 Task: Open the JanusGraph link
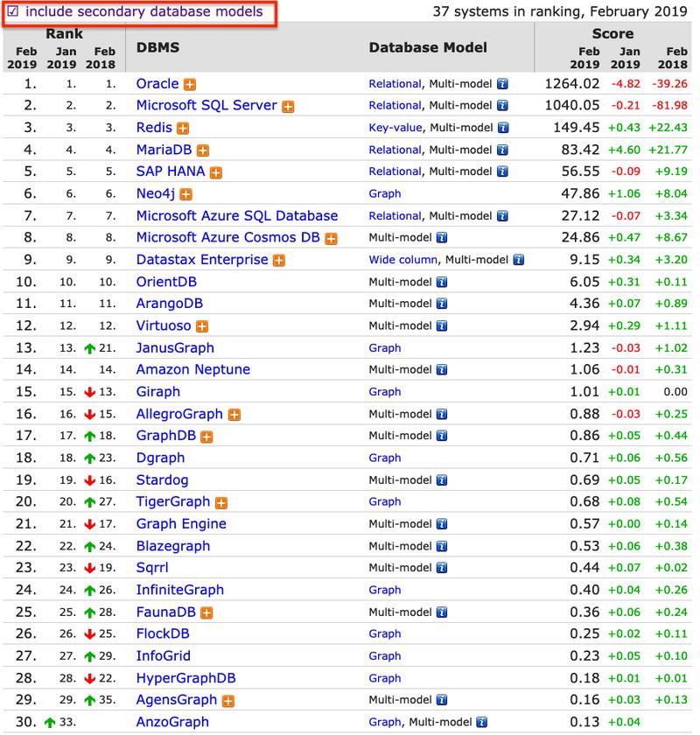[175, 348]
